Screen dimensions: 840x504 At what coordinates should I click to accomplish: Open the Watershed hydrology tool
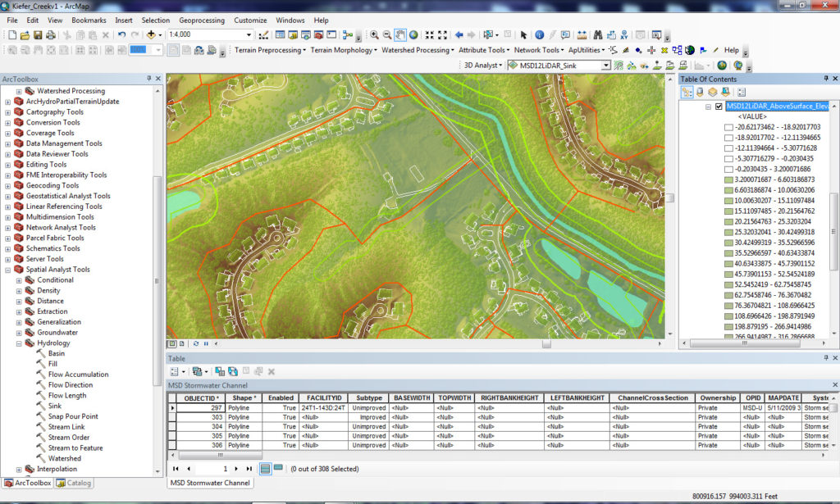[64, 459]
